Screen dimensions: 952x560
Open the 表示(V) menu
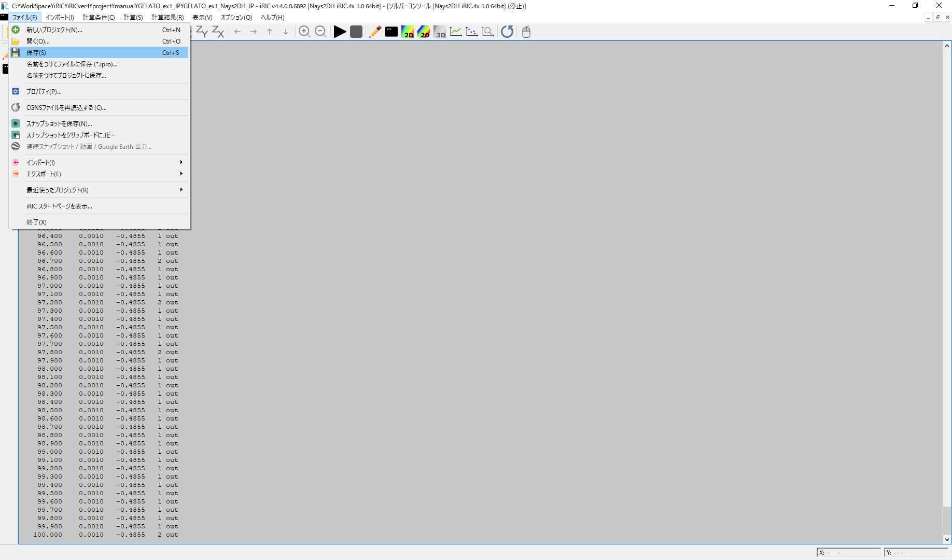point(202,17)
